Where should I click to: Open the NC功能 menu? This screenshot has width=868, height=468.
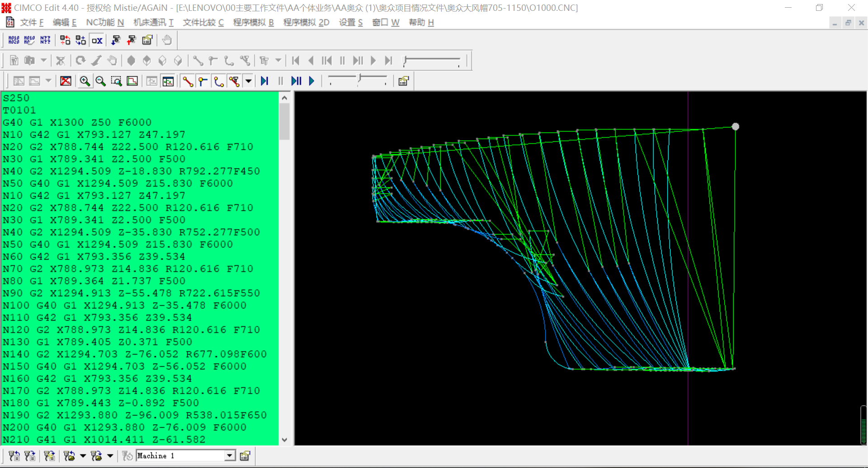click(105, 23)
